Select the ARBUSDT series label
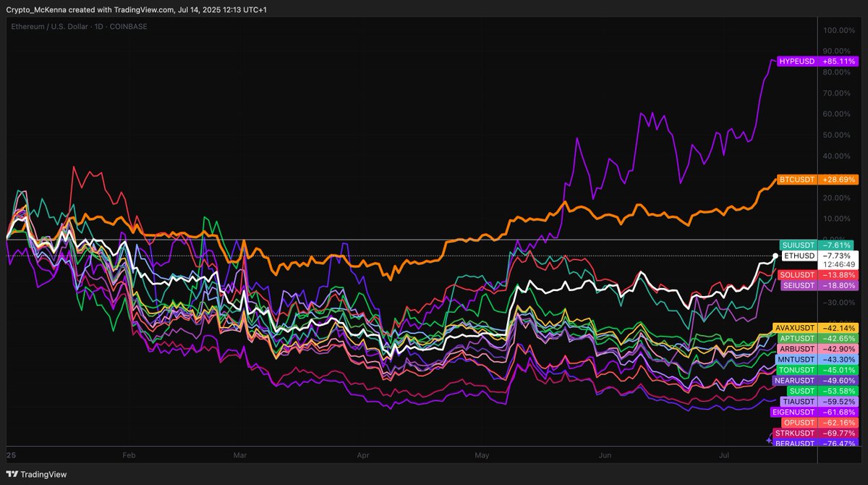 (x=797, y=348)
